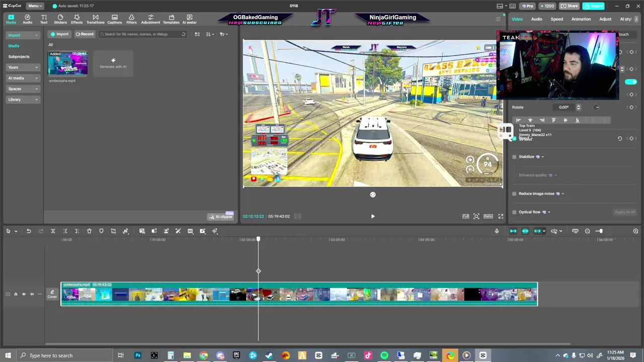This screenshot has width=644, height=362.
Task: Click the media search field
Action: (x=143, y=34)
